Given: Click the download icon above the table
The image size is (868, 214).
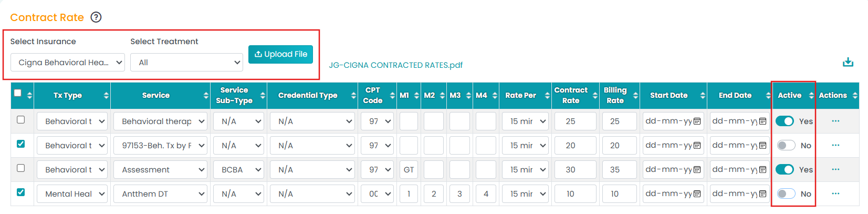Looking at the screenshot, I should (848, 63).
